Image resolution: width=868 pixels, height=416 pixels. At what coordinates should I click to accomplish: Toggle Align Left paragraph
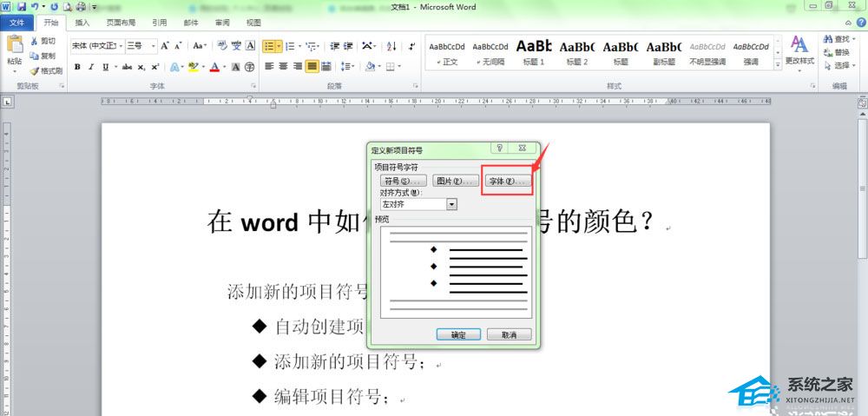270,67
